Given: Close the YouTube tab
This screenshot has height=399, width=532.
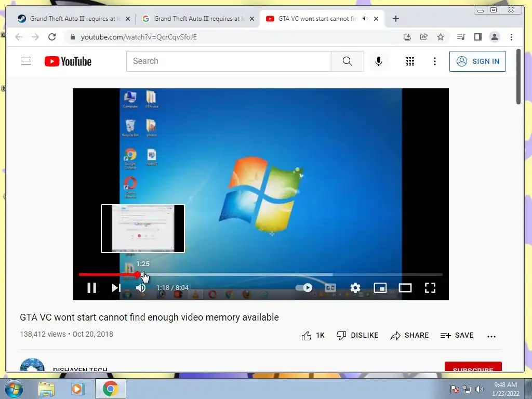Looking at the screenshot, I should [x=376, y=19].
